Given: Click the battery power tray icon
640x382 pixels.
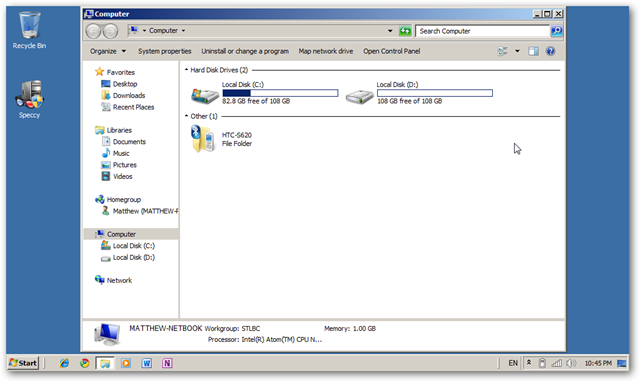Looking at the screenshot, I should pyautogui.click(x=542, y=363).
